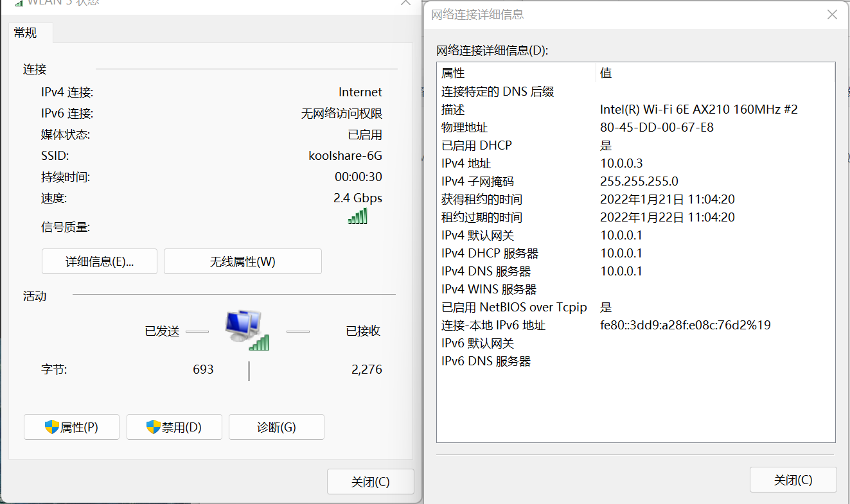
Task: Click the shield icon on 属性(P) button
Action: (52, 427)
